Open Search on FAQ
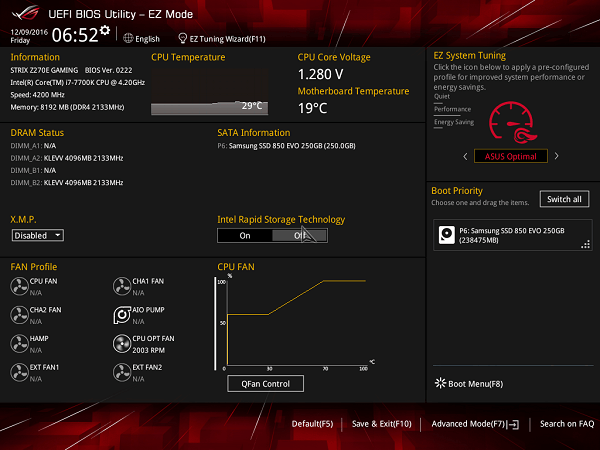This screenshot has width=600, height=450. coord(567,424)
